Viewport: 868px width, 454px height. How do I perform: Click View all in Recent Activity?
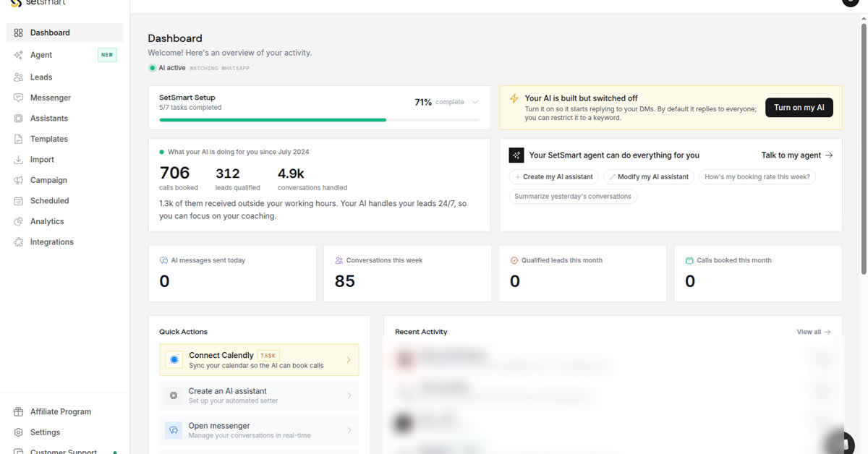pos(814,332)
